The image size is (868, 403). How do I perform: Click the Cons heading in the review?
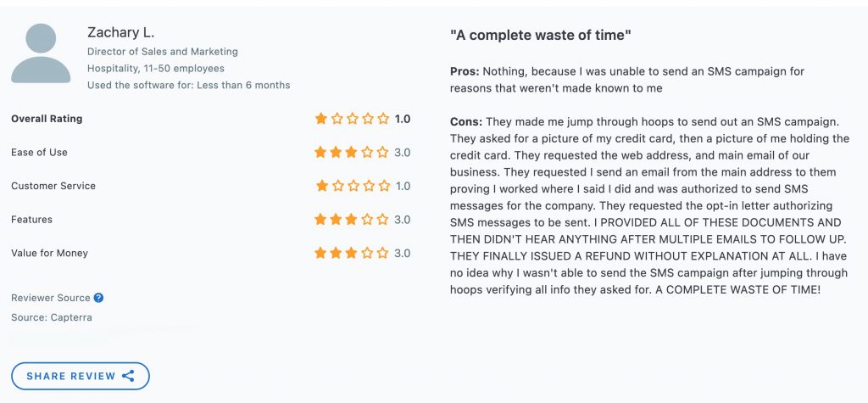coord(466,121)
